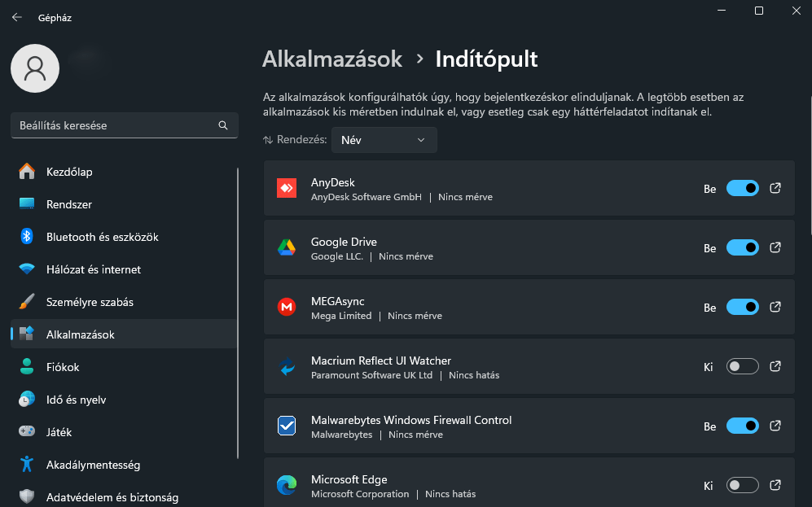Viewport: 812px width, 507px height.
Task: Enable Macrium Reflect UI Watcher startup toggle
Action: pos(742,367)
